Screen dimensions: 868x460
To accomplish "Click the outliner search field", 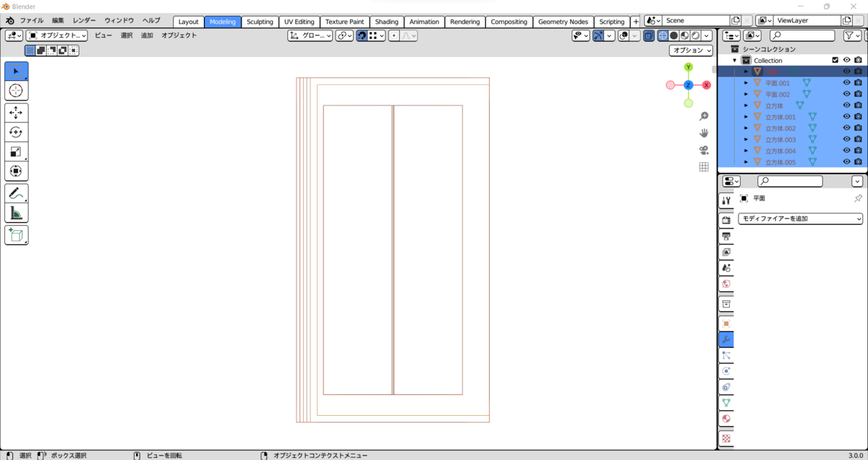I will click(x=801, y=35).
